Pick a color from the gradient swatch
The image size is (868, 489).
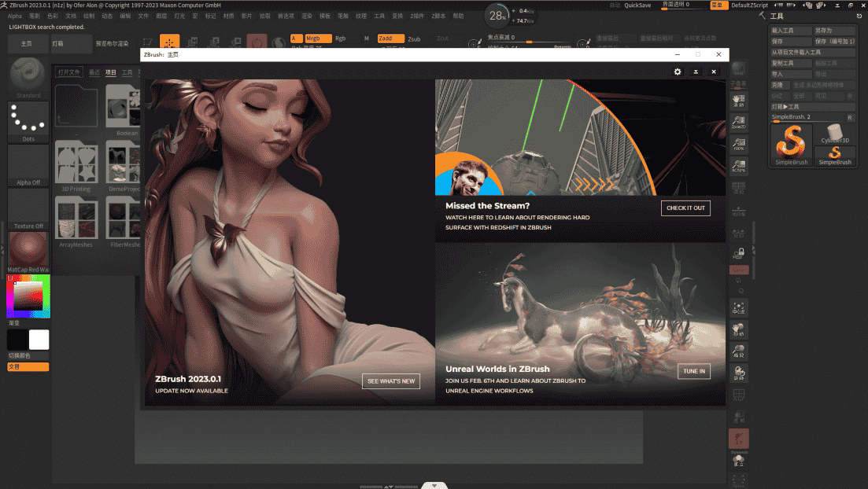[28, 296]
